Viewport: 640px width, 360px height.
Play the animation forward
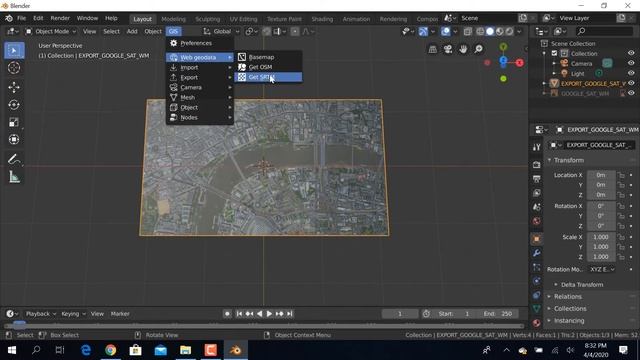[x=269, y=314]
